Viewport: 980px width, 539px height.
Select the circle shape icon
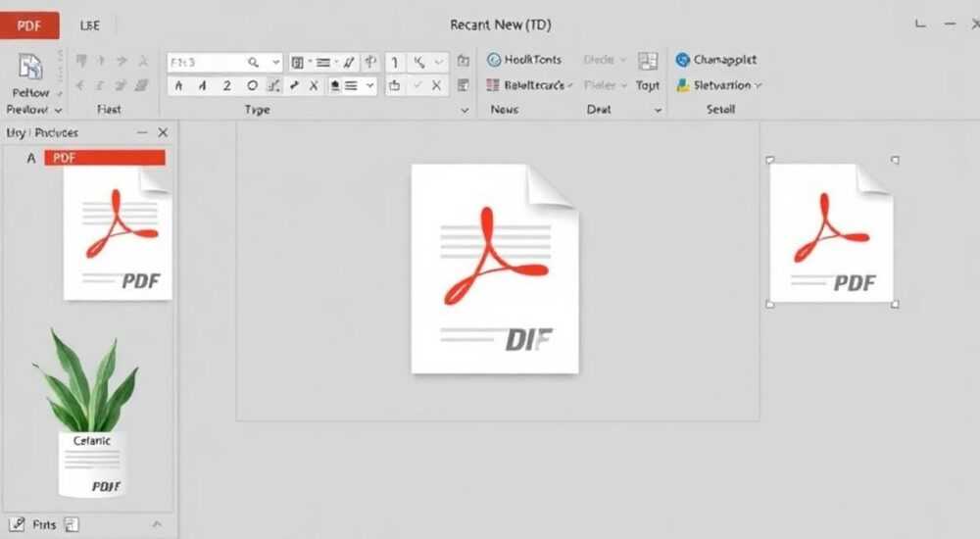[252, 85]
